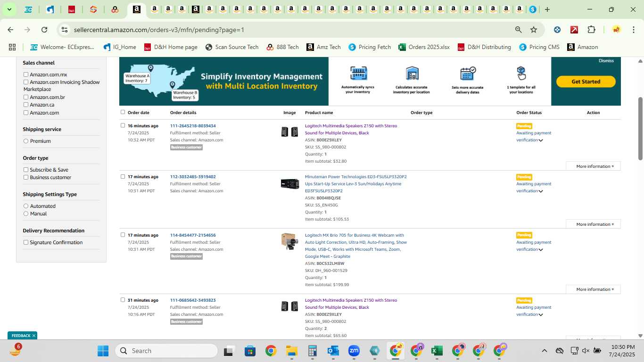Open the 888 Tech bookmark
This screenshot has width=644, height=362.
coord(282,47)
